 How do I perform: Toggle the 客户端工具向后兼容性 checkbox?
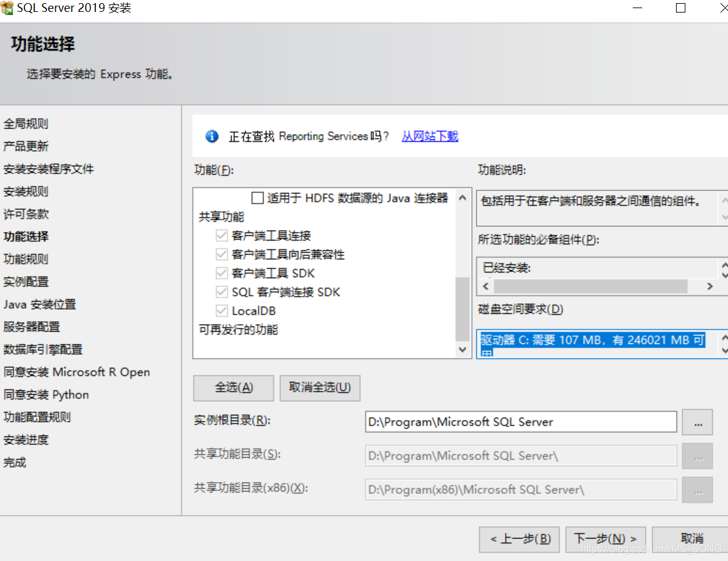click(x=221, y=254)
